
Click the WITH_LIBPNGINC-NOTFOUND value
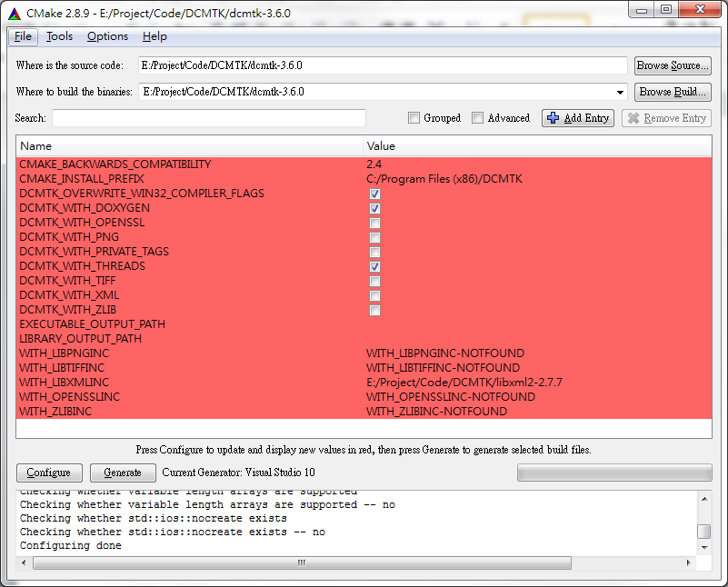445,353
